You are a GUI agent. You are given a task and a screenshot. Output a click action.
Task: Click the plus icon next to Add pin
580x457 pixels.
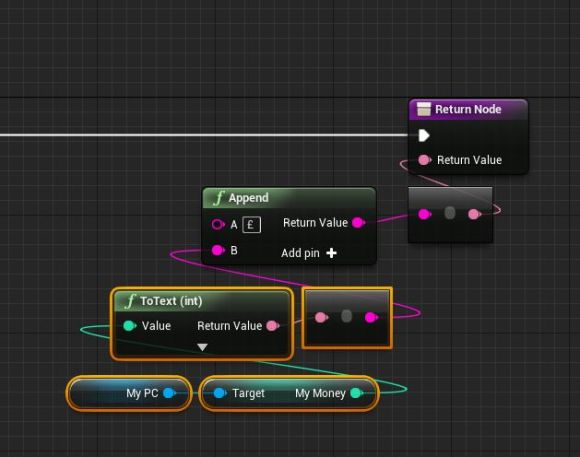[x=331, y=253]
